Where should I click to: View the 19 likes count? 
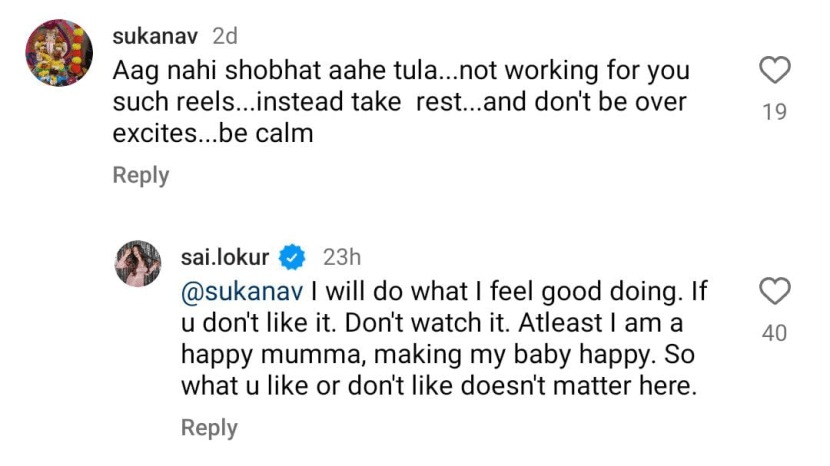[x=775, y=112]
